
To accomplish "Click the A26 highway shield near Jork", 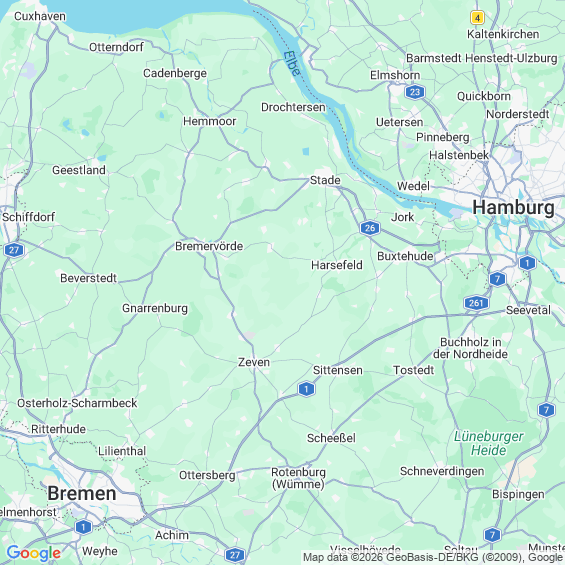I will tap(370, 228).
